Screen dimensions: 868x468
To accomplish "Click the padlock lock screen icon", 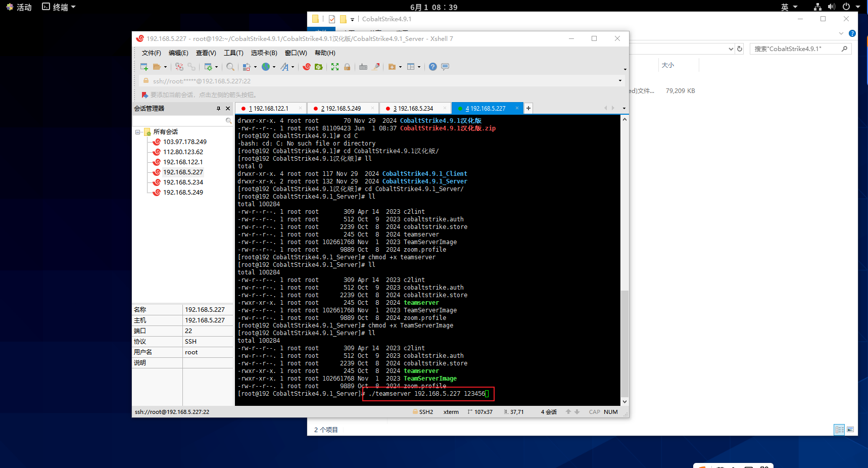I will pos(347,67).
